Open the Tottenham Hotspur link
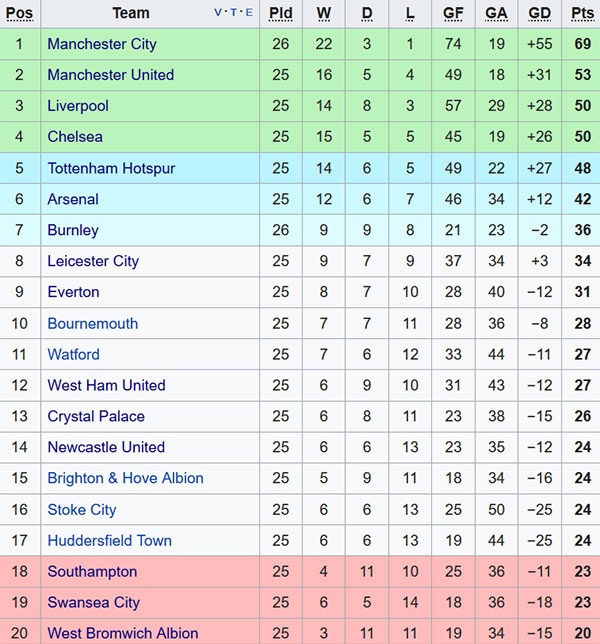Screen dimensions: 600x644 point(111,168)
